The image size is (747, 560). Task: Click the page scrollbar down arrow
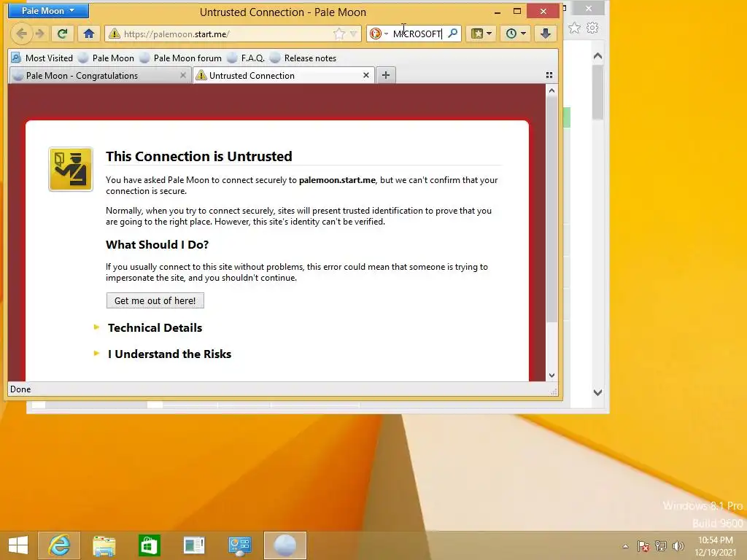[551, 376]
